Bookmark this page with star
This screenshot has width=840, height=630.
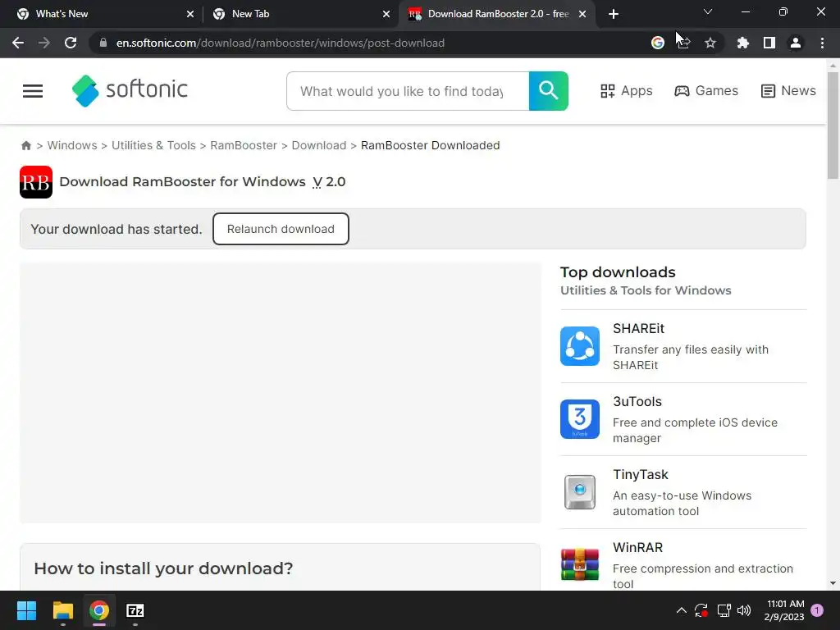click(710, 43)
